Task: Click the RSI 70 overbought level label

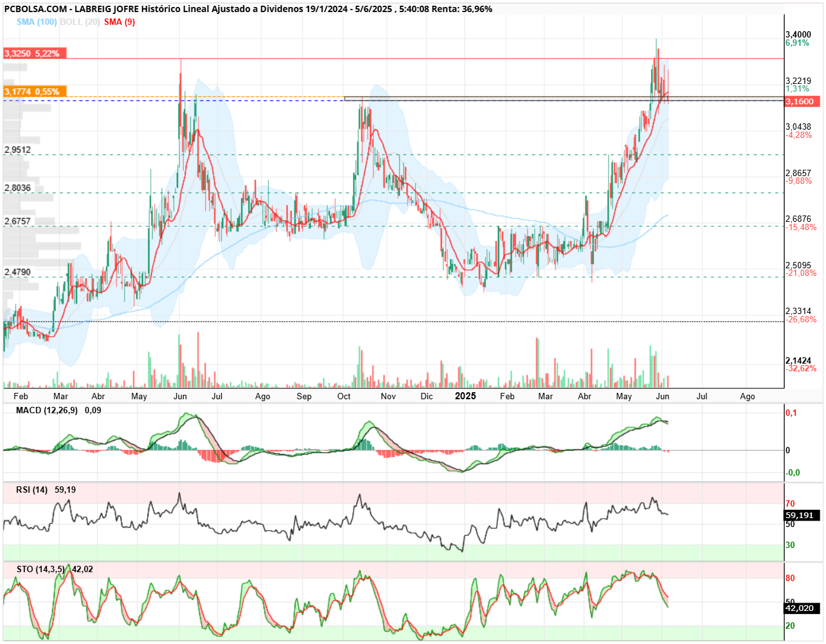Action: (x=790, y=504)
